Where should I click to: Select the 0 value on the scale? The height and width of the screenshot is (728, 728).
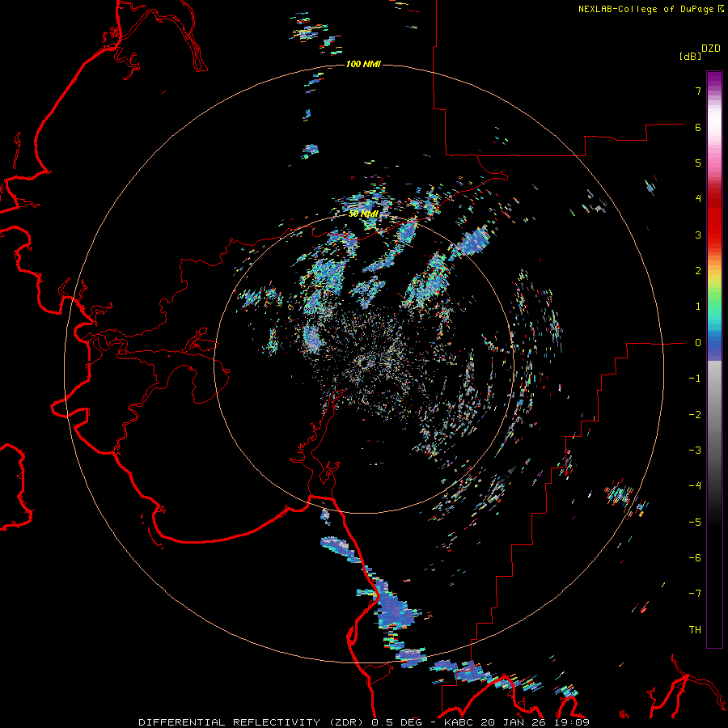pyautogui.click(x=698, y=343)
